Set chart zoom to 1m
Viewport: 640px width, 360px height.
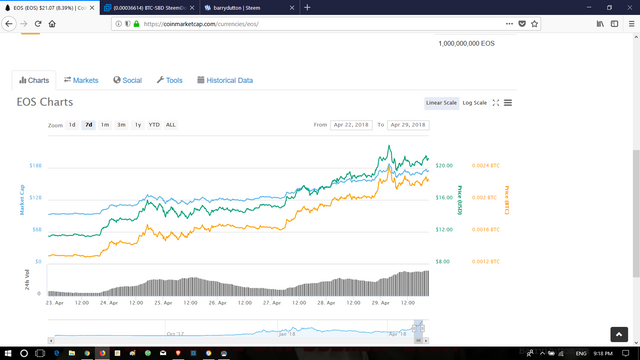tap(105, 125)
